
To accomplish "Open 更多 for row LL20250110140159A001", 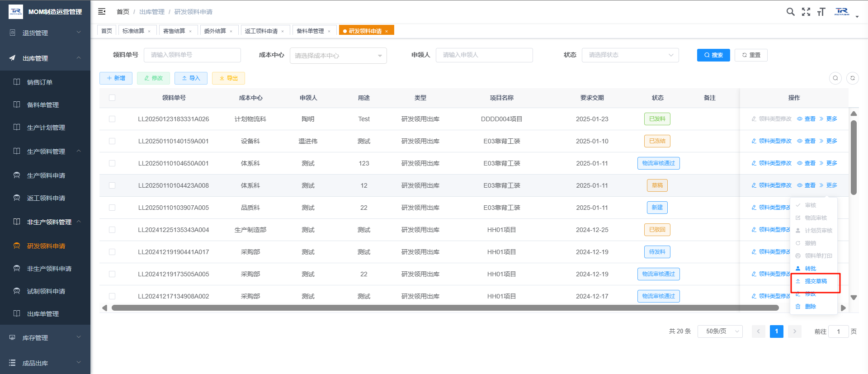I will tap(828, 141).
